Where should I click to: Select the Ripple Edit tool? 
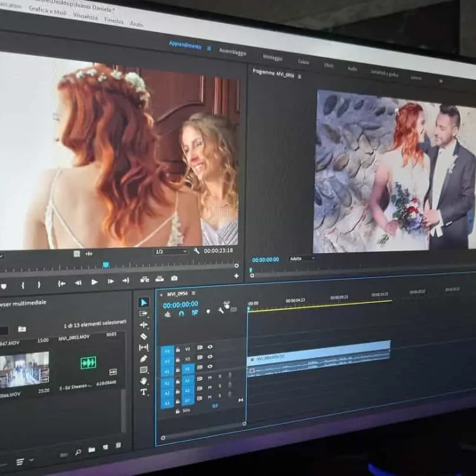pos(143,325)
